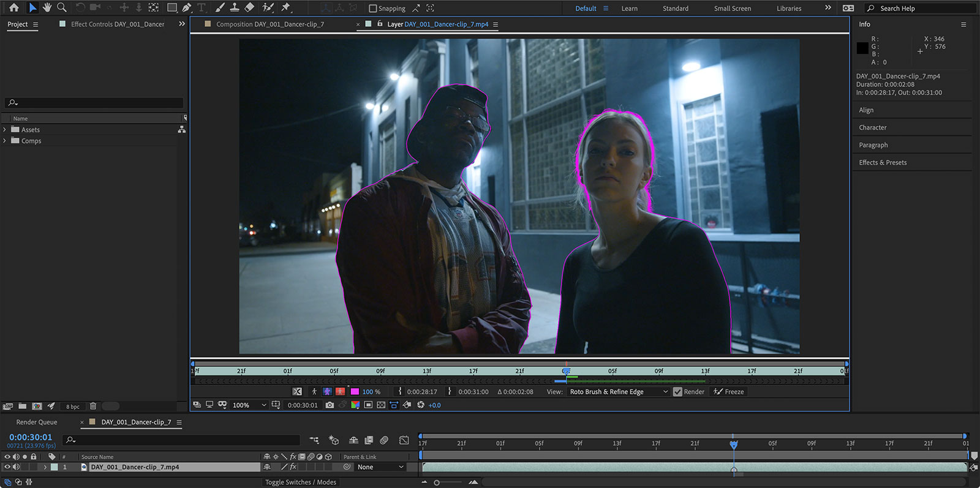Select the Puppet Pin tool
Viewport: 980px width, 488px height.
click(285, 8)
